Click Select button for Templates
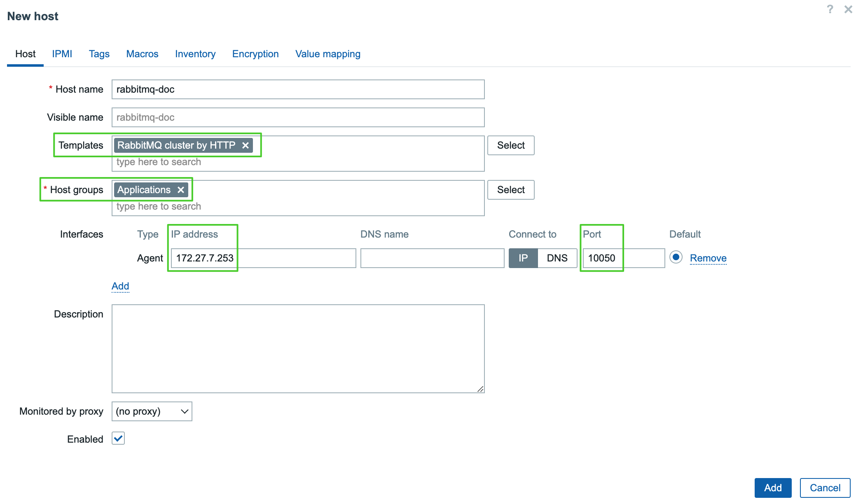 click(x=510, y=145)
